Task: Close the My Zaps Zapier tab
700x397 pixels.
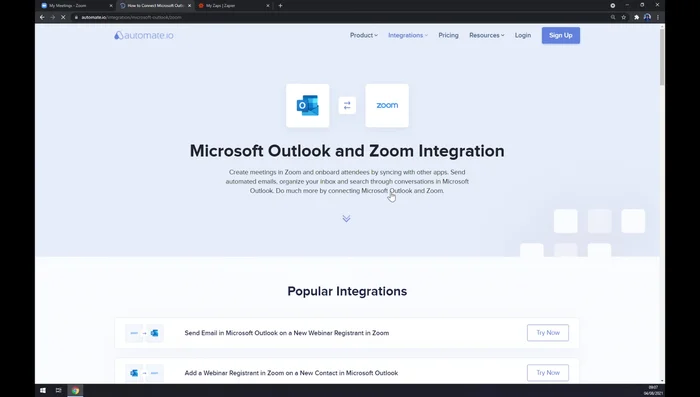Action: [x=268, y=6]
